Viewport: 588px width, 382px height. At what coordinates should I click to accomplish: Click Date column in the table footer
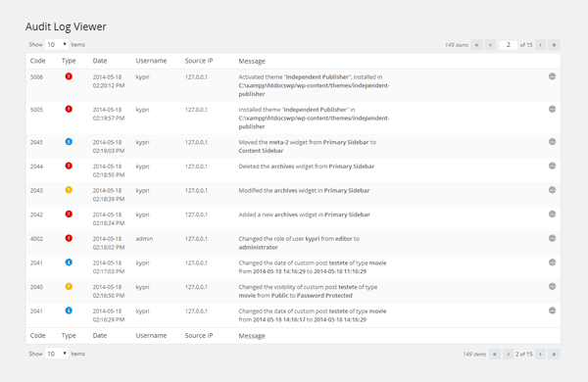[x=100, y=336]
